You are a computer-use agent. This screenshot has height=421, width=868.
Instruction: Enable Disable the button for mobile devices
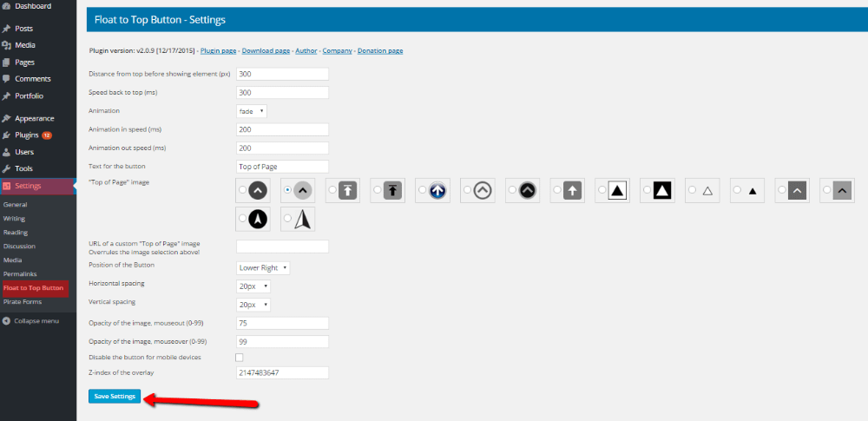tap(240, 357)
